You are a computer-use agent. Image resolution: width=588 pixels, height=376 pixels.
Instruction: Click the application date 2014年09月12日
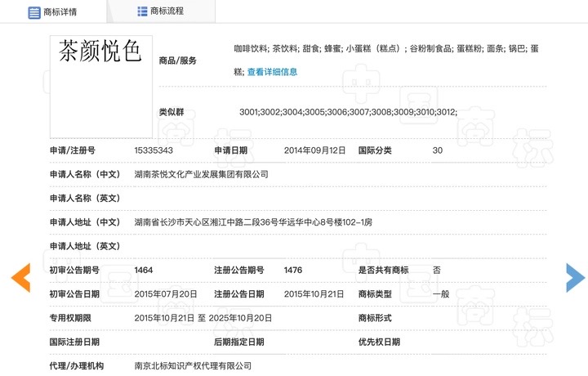[314, 150]
